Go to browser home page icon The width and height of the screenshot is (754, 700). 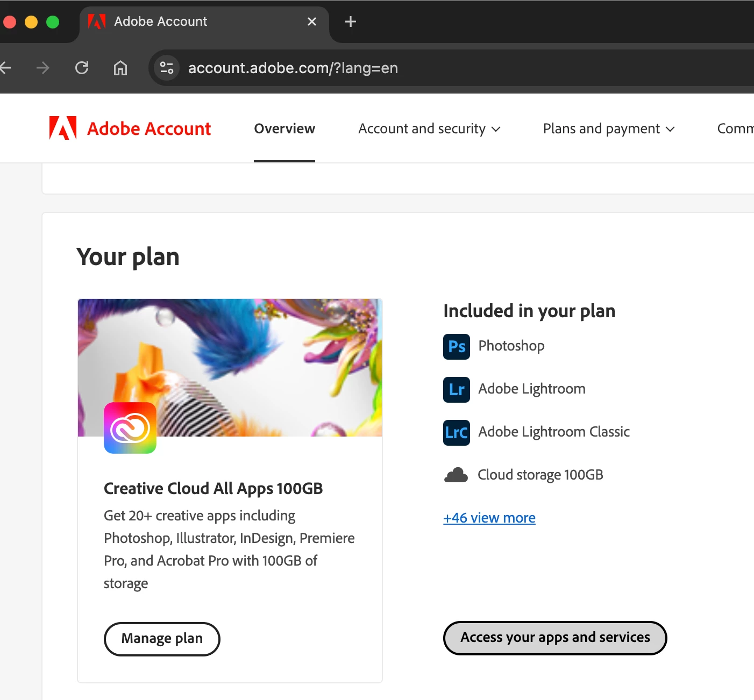(x=120, y=68)
